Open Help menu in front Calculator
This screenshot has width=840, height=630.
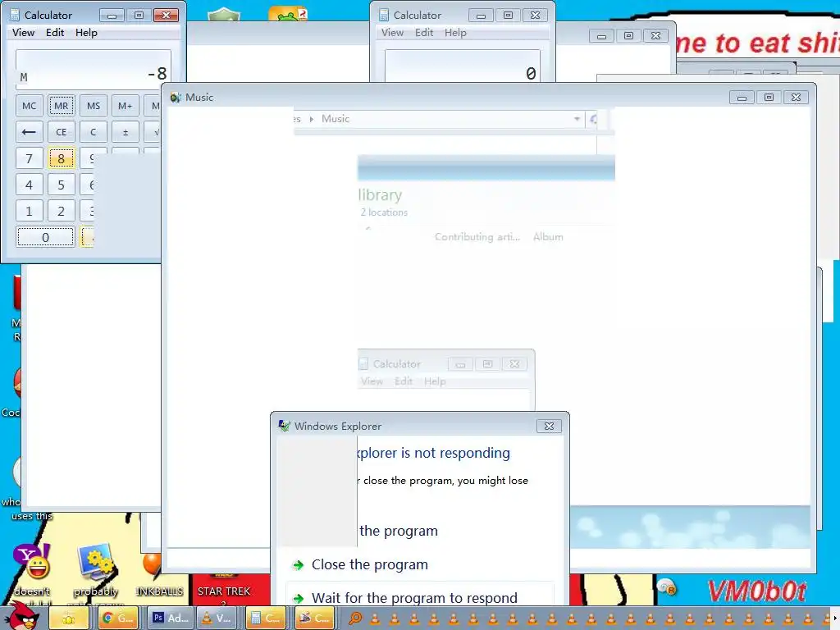point(86,33)
